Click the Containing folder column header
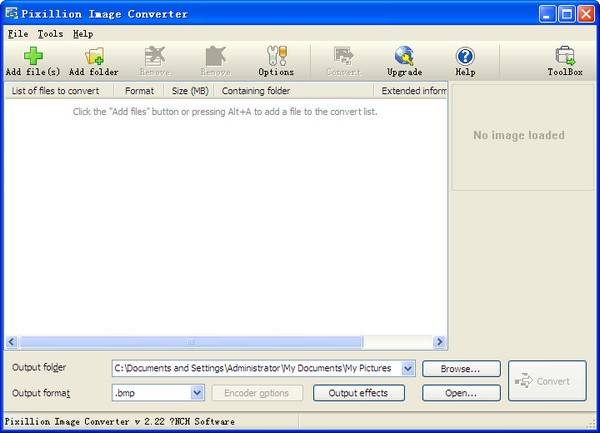600x433 pixels. (256, 91)
